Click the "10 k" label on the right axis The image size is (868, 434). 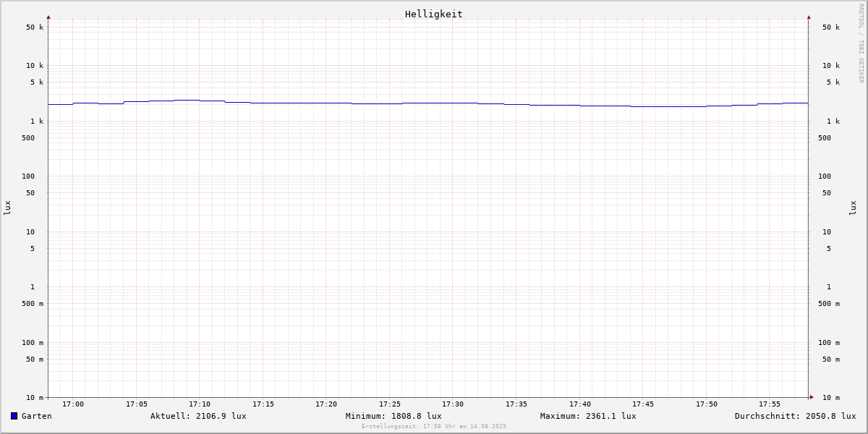pos(831,66)
